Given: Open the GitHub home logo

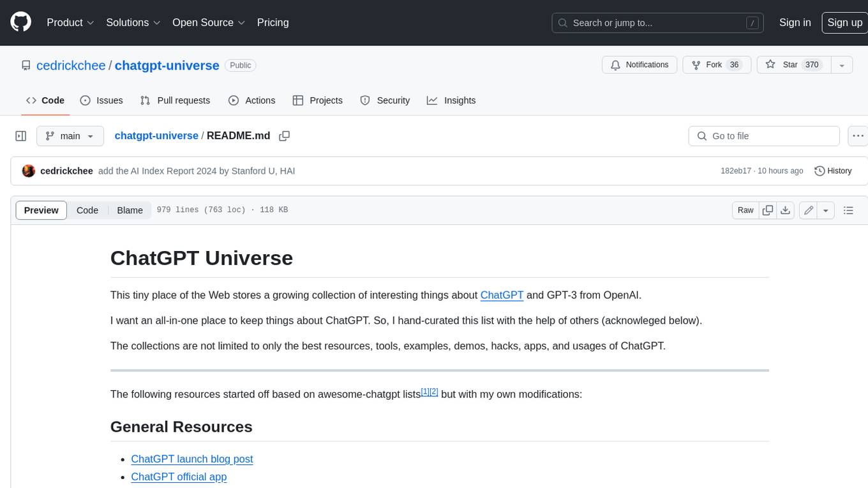Looking at the screenshot, I should pos(20,22).
